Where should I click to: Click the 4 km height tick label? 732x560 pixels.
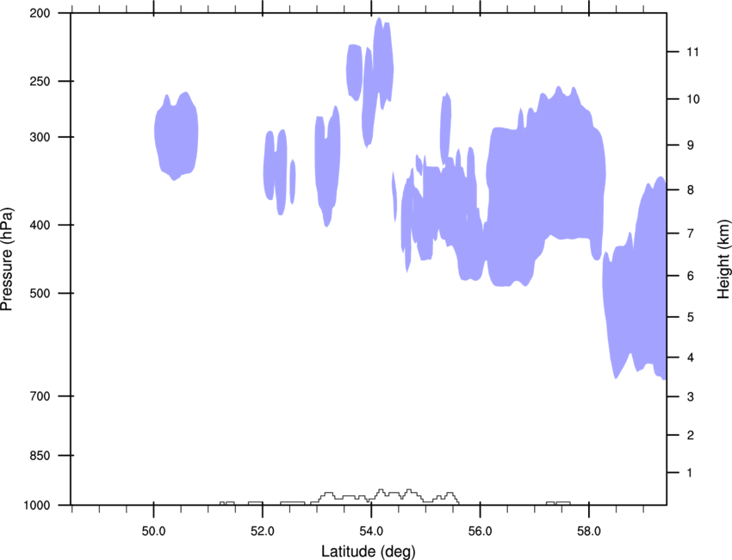point(691,358)
